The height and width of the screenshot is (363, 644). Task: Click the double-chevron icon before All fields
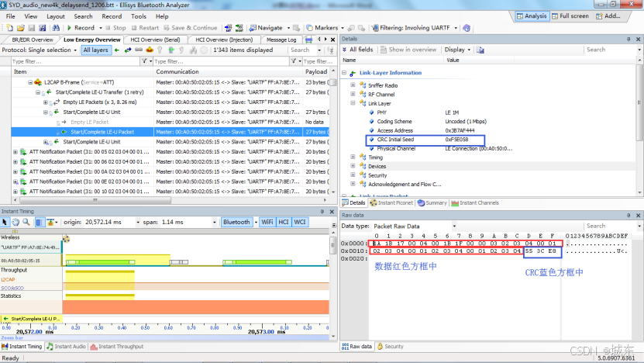(x=344, y=50)
